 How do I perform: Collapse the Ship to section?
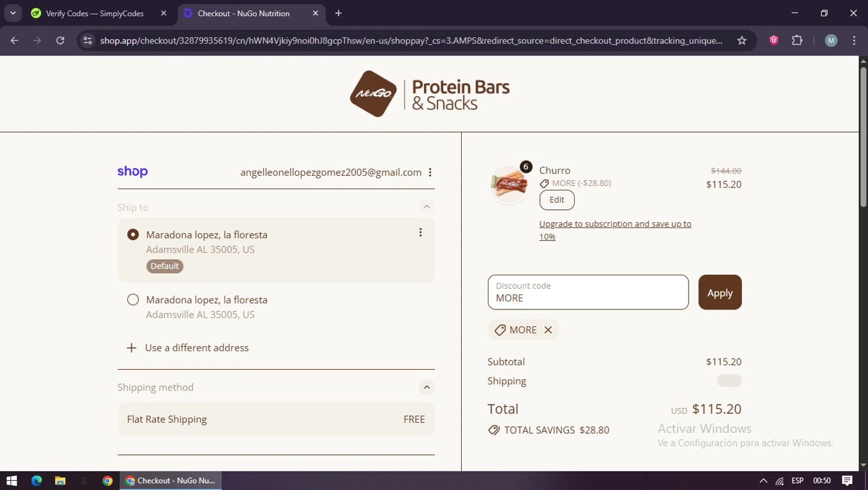pyautogui.click(x=426, y=207)
